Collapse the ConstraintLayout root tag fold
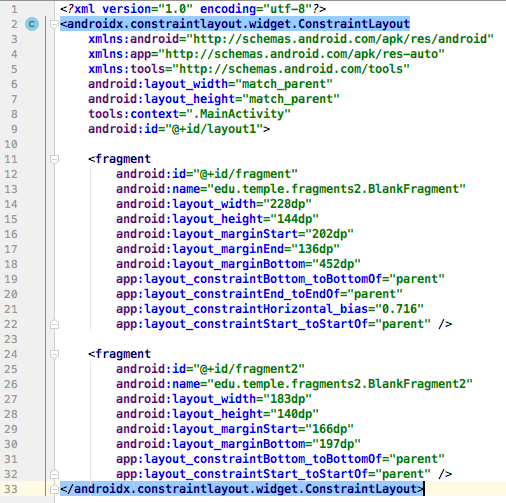 [54, 24]
